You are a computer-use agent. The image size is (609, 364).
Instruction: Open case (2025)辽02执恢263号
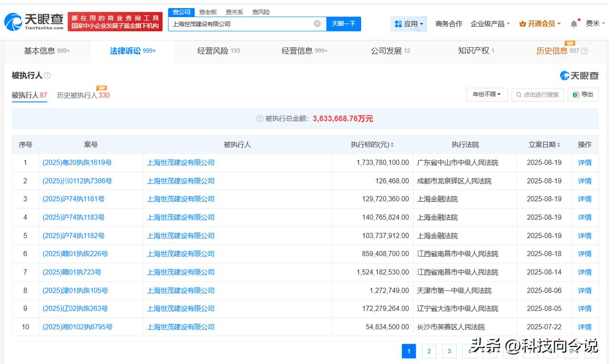tap(75, 308)
